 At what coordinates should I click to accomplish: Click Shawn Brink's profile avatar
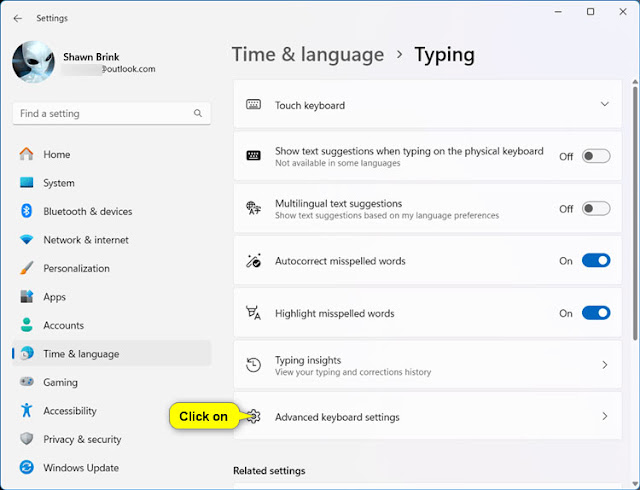pyautogui.click(x=33, y=62)
